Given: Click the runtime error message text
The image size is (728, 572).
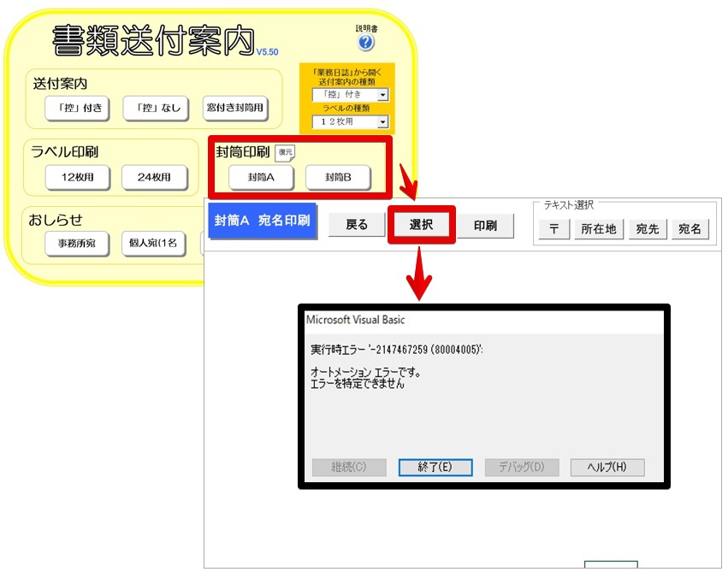Looking at the screenshot, I should pos(397,350).
